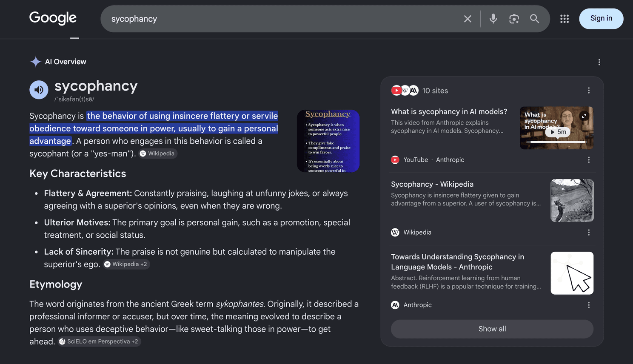Image resolution: width=633 pixels, height=364 pixels.
Task: Open the Wikipedia +2 citation chip
Action: pyautogui.click(x=126, y=264)
